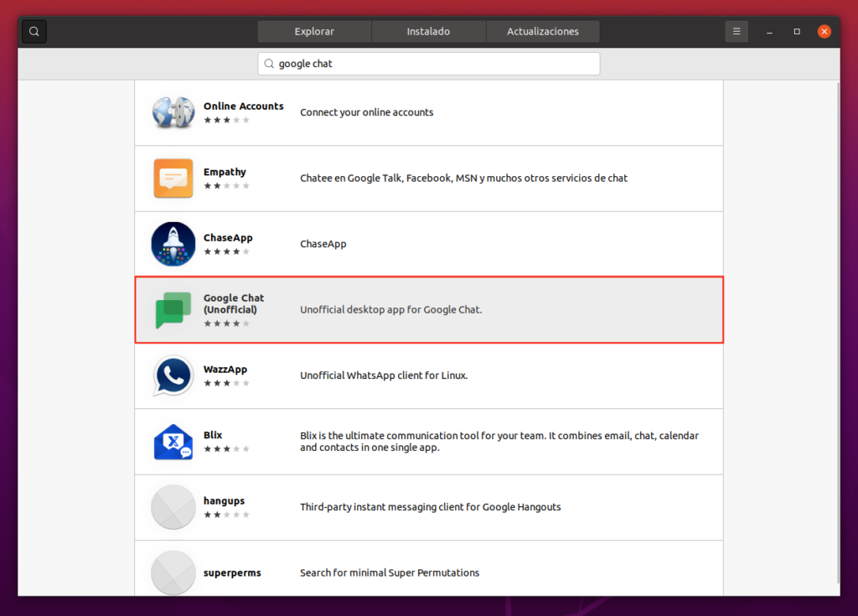Open the superperms app title
Viewport: 858px width, 616px height.
(232, 572)
